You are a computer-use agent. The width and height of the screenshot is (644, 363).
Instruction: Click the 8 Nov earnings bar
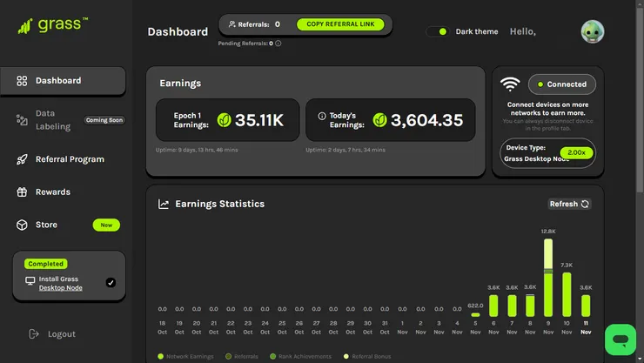[x=530, y=306]
